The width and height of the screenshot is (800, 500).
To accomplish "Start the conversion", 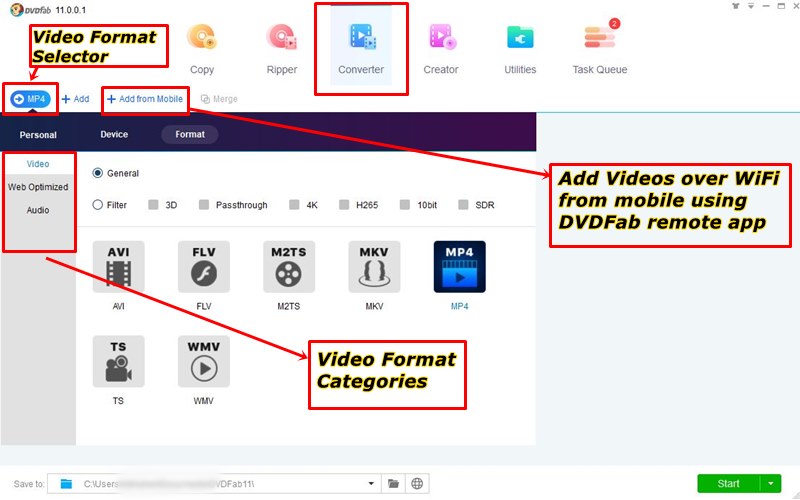I will coord(729,484).
